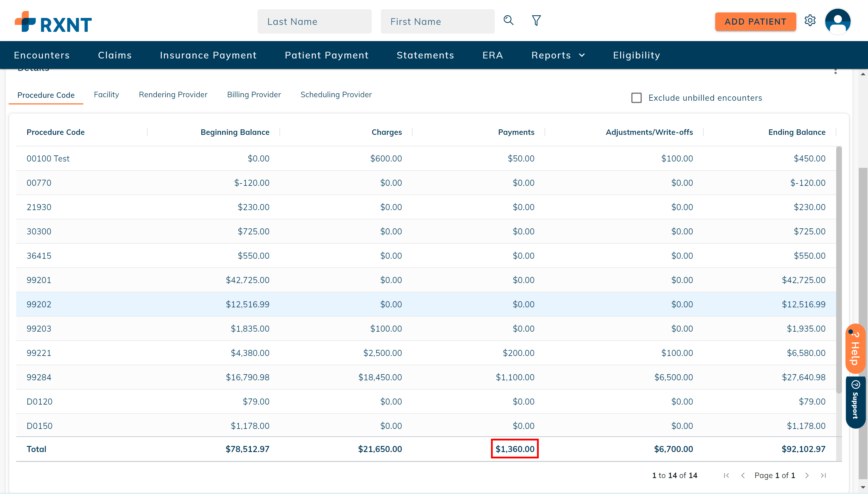
Task: Open the Support side widget
Action: point(856,402)
